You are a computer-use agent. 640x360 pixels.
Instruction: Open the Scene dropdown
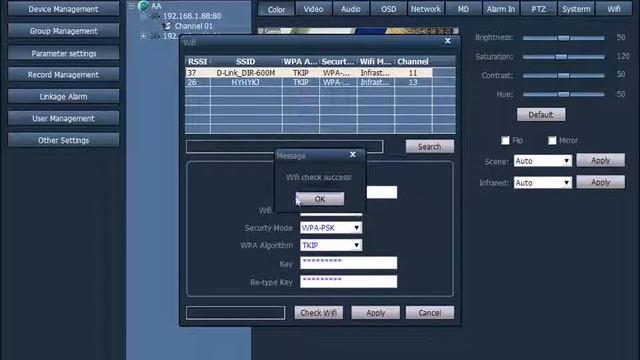[542, 161]
